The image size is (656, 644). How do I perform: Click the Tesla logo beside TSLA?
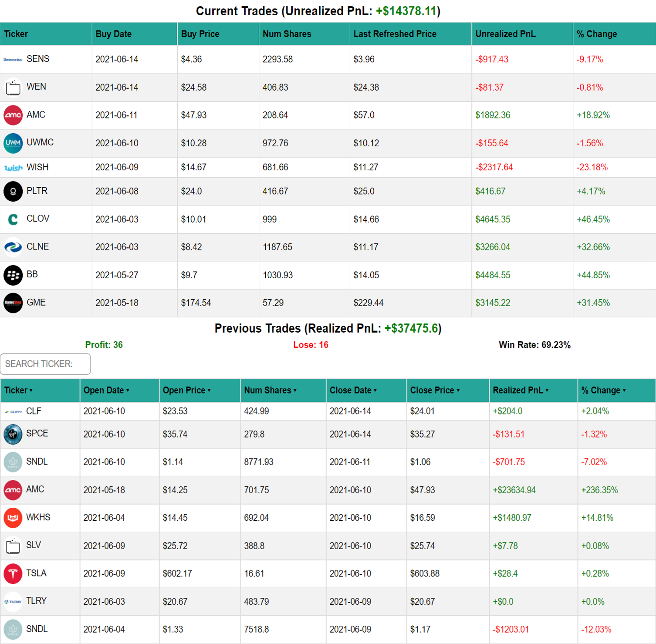point(13,573)
